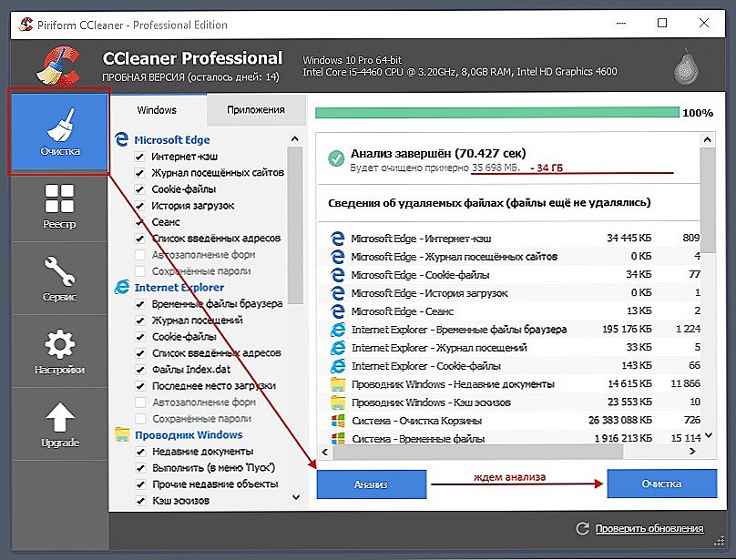
Task: Click the options list scroll down arrow
Action: pyautogui.click(x=296, y=497)
